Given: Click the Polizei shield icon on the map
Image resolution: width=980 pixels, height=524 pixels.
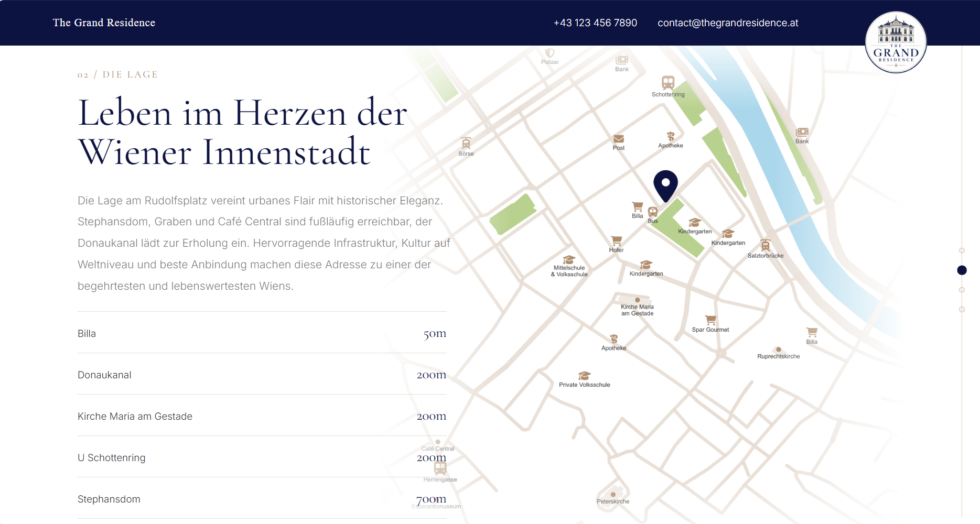Looking at the screenshot, I should pos(550,53).
